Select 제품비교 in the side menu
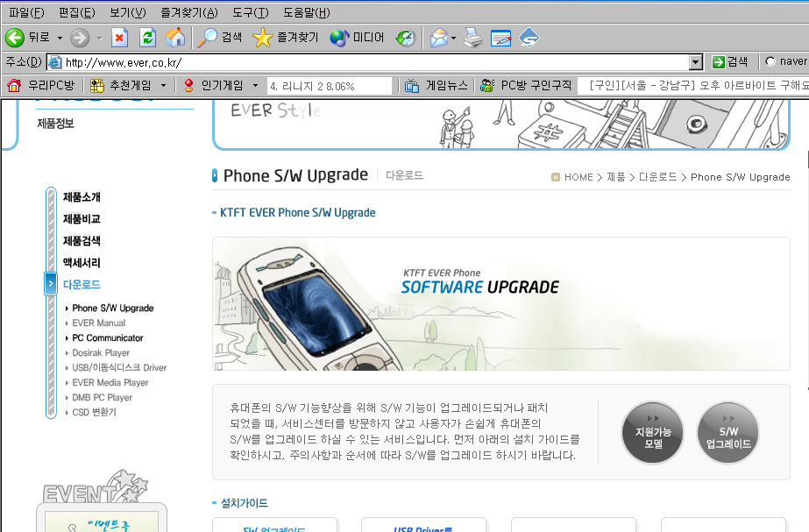The width and height of the screenshot is (809, 532). pos(82,219)
